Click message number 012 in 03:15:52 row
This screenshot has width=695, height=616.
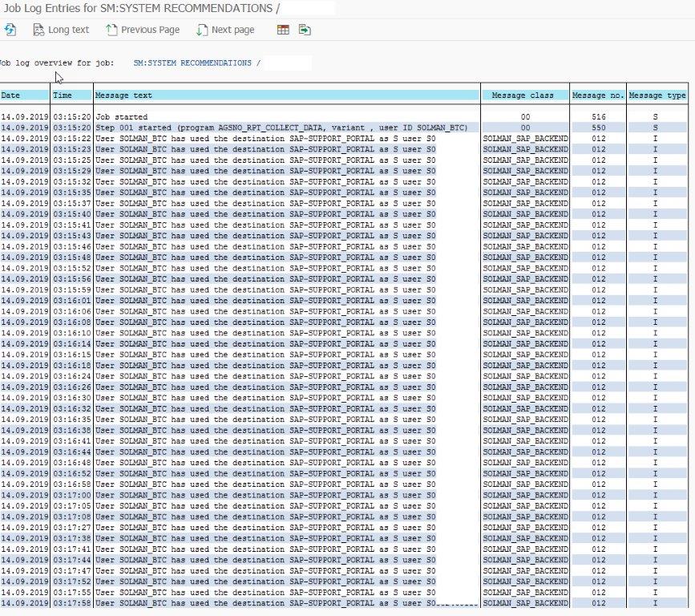pyautogui.click(x=598, y=269)
